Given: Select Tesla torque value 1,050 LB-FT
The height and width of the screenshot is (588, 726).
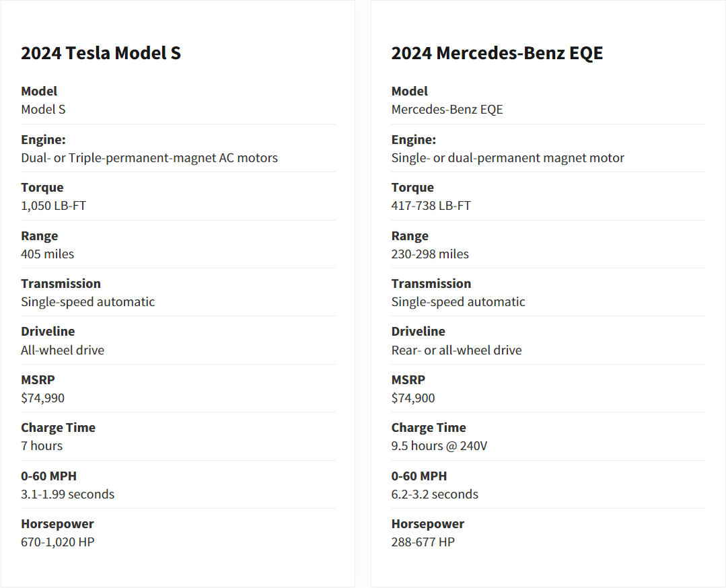Looking at the screenshot, I should tap(53, 206).
